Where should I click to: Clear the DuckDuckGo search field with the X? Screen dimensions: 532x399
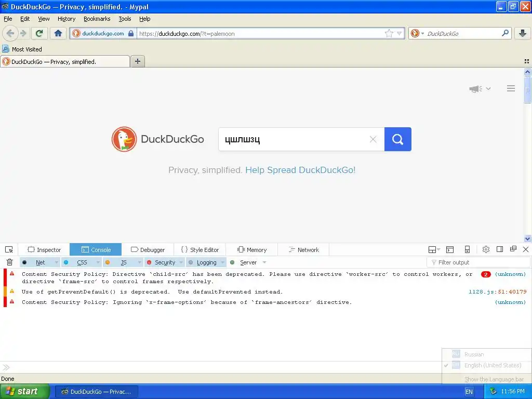373,139
